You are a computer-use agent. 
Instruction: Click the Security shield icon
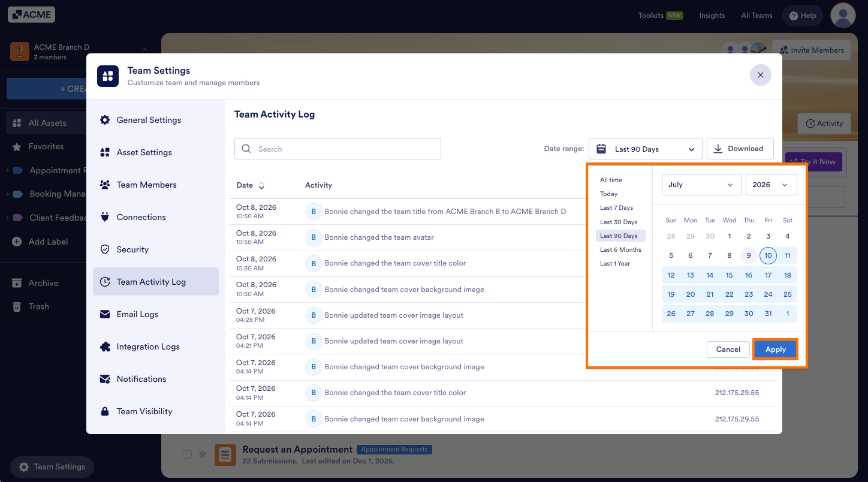(105, 249)
